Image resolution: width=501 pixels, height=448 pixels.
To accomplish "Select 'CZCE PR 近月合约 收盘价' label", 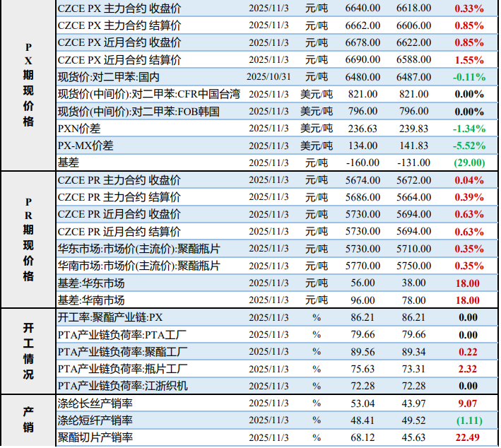I will (x=119, y=214).
